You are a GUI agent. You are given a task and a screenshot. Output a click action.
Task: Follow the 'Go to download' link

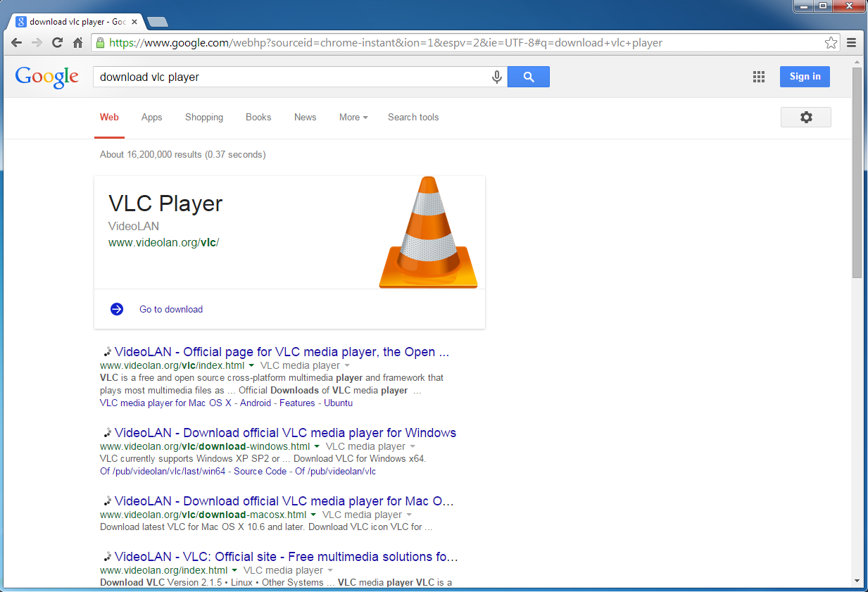(x=171, y=310)
